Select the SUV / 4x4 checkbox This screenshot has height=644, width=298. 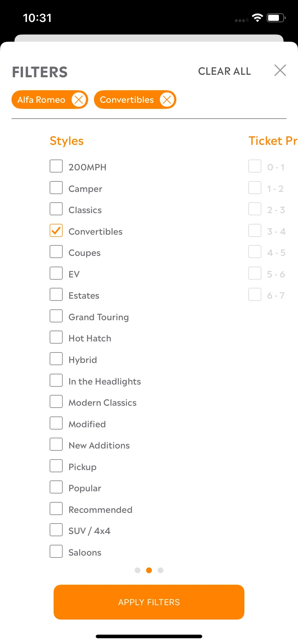point(56,530)
